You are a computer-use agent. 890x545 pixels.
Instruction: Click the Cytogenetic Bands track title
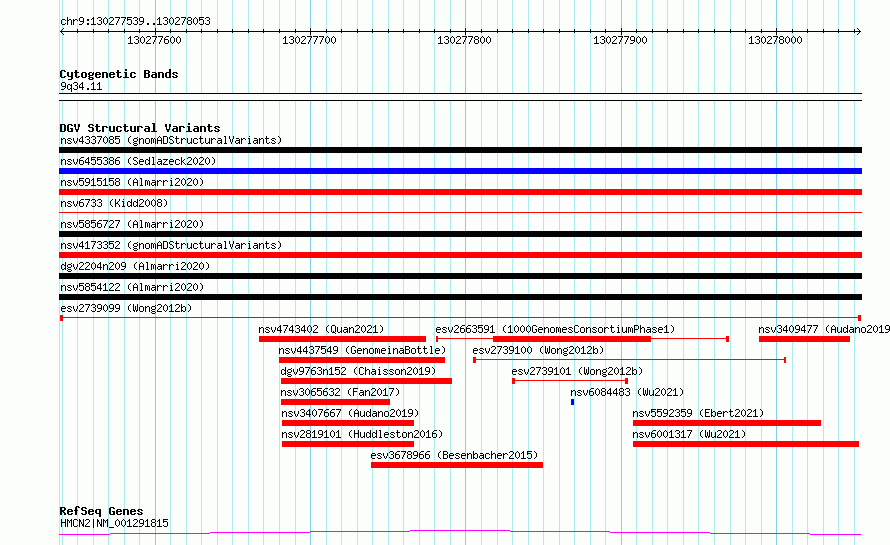(x=119, y=74)
